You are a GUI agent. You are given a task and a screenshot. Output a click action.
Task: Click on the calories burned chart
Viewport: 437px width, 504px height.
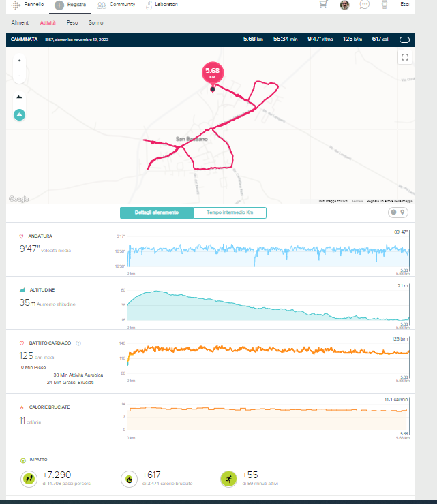[269, 416]
